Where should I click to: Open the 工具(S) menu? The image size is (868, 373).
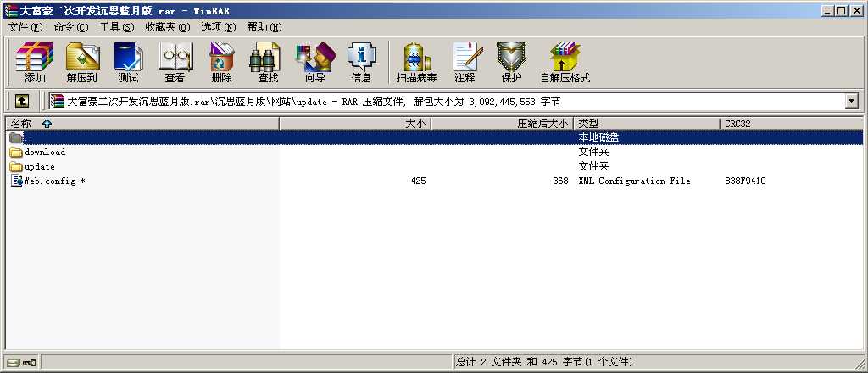pyautogui.click(x=117, y=27)
